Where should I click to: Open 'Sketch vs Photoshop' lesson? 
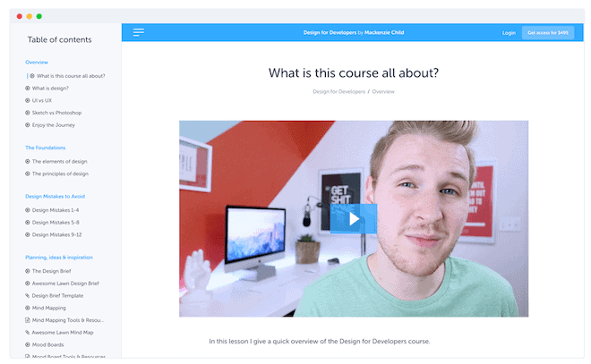coord(56,113)
